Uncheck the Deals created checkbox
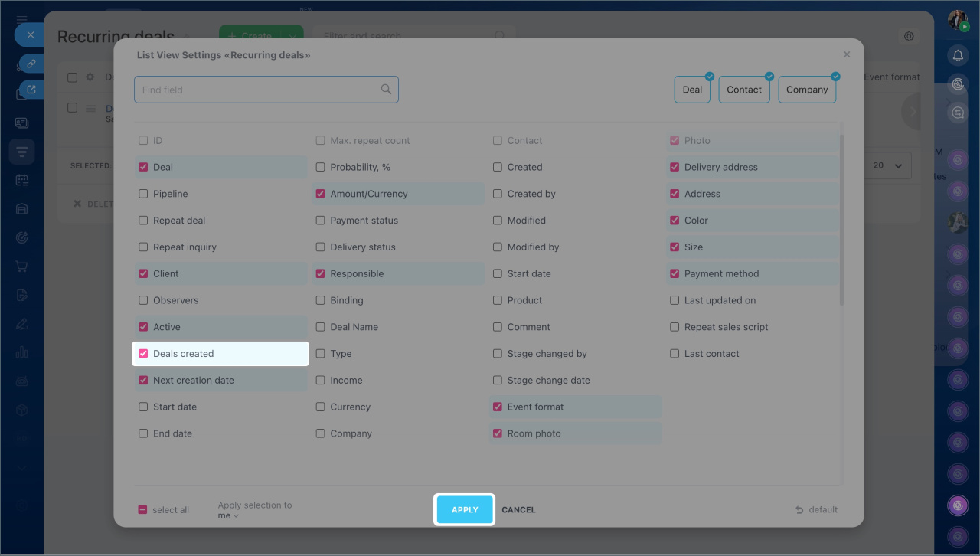This screenshot has height=556, width=980. click(143, 354)
